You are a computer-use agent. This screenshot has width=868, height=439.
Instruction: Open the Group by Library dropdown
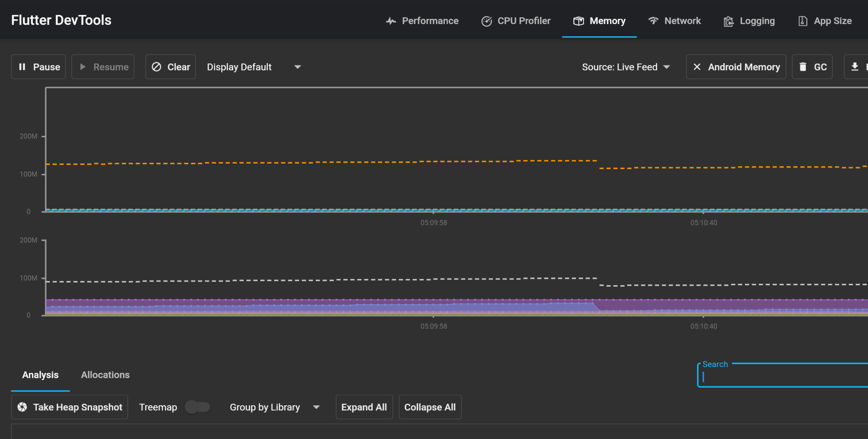tap(275, 407)
